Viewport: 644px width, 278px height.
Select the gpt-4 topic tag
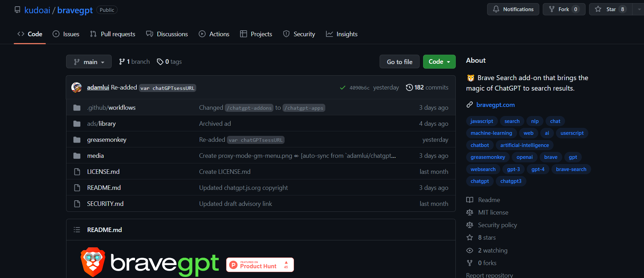tap(538, 169)
